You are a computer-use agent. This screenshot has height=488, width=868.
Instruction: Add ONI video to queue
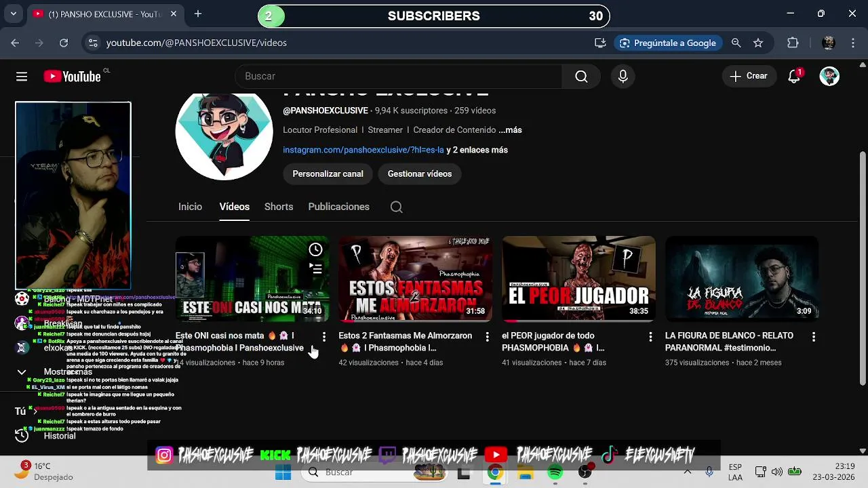[315, 268]
